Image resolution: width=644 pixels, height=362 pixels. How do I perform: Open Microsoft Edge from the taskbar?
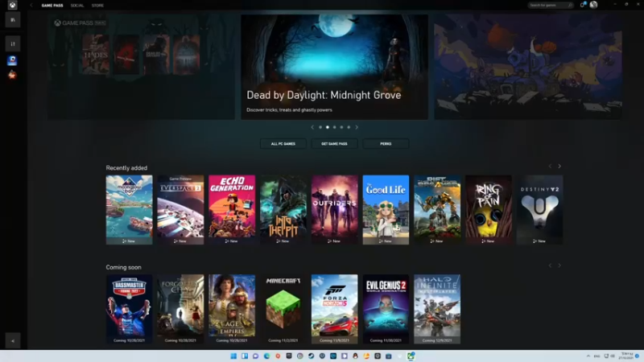coord(266,356)
